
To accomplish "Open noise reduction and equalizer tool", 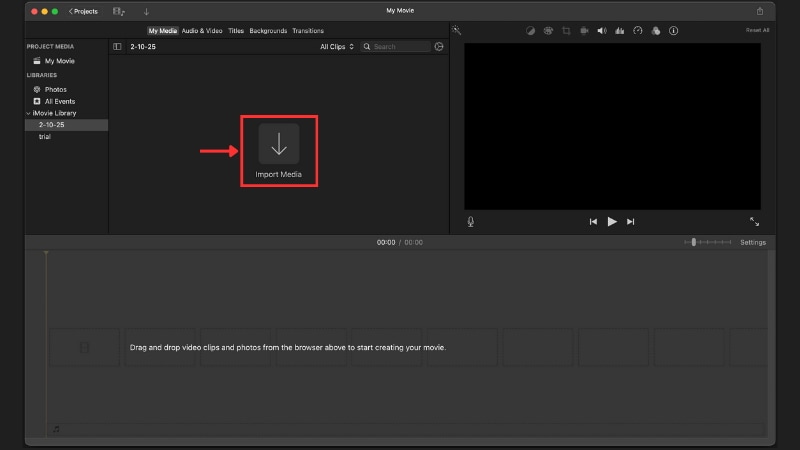I will pyautogui.click(x=619, y=31).
